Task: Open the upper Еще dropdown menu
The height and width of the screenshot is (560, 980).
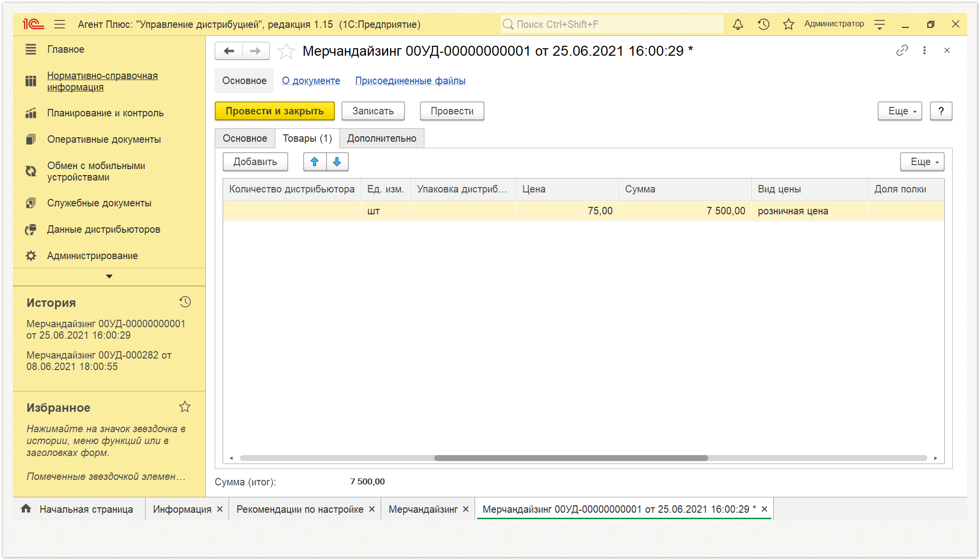Action: pyautogui.click(x=900, y=111)
